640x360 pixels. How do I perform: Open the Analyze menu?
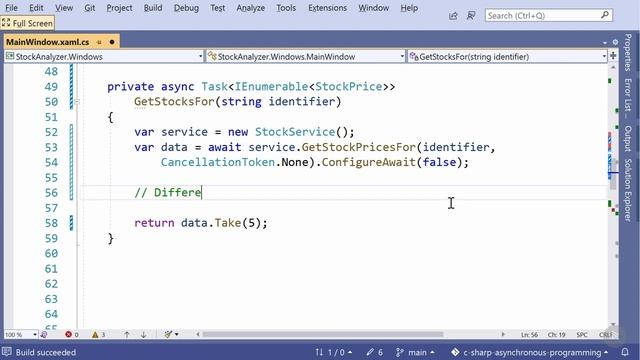coord(251,8)
